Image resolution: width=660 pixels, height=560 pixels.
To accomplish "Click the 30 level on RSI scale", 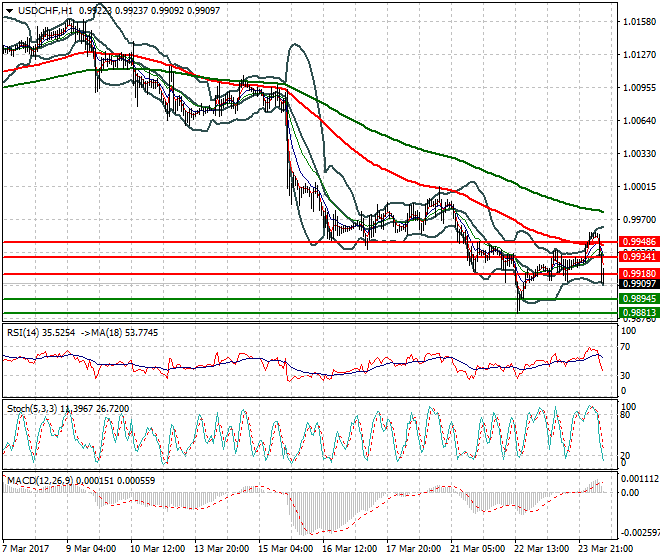I will click(x=625, y=375).
